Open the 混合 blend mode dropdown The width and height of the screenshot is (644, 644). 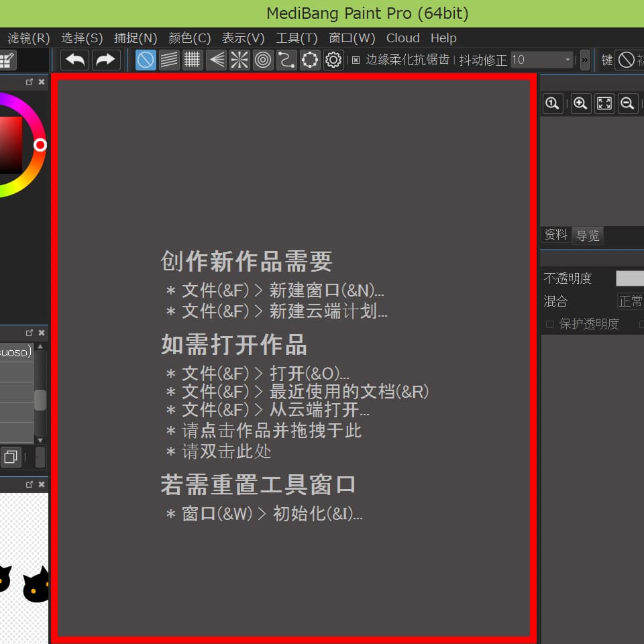(630, 301)
